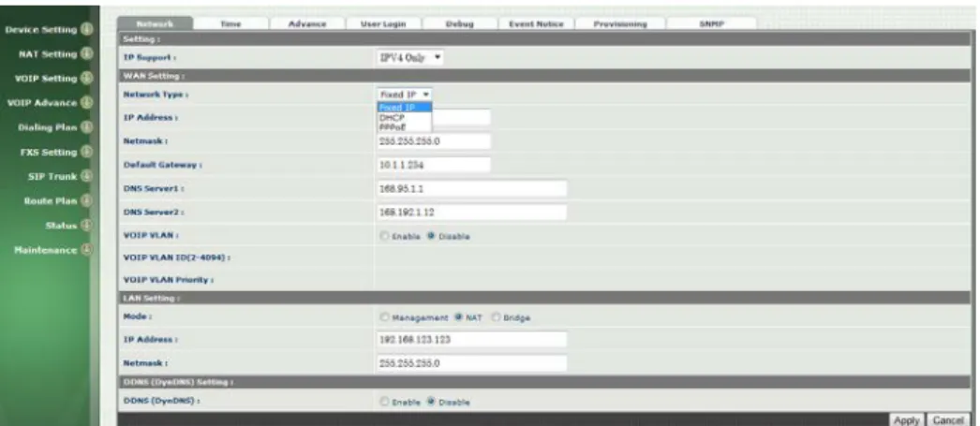This screenshot has height=426, width=980.
Task: Expand the SIP Trunk sidebar arrow icon
Action: click(87, 176)
